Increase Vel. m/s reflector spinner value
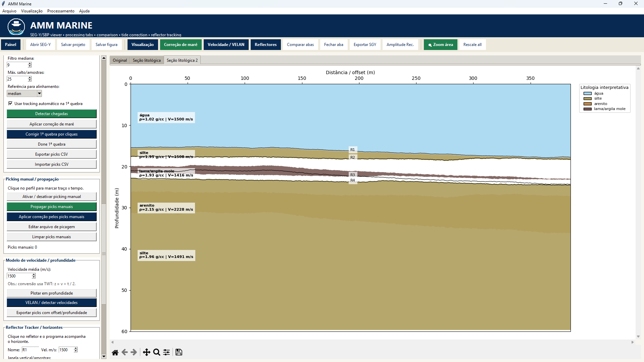Image resolution: width=644 pixels, height=362 pixels. click(x=76, y=348)
